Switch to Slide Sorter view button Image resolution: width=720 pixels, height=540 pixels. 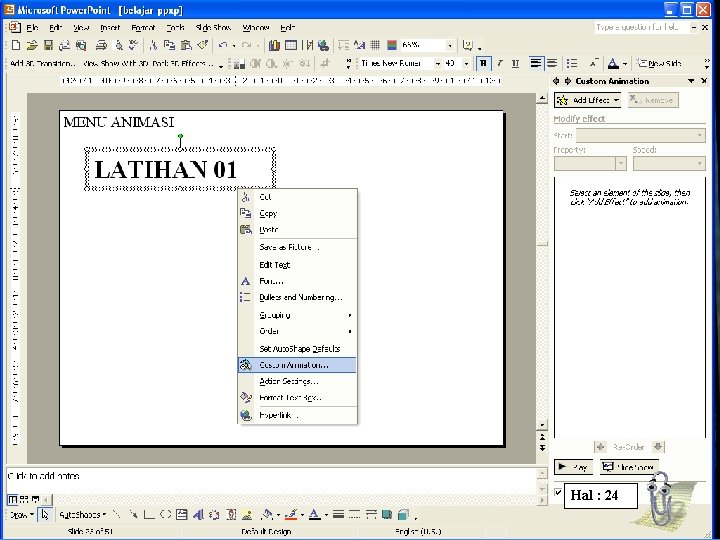tap(24, 500)
